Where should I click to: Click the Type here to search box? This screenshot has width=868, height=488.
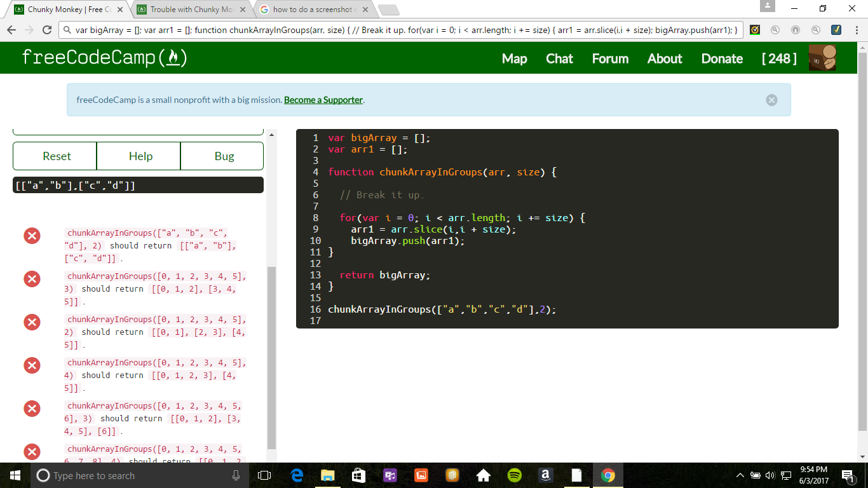140,475
